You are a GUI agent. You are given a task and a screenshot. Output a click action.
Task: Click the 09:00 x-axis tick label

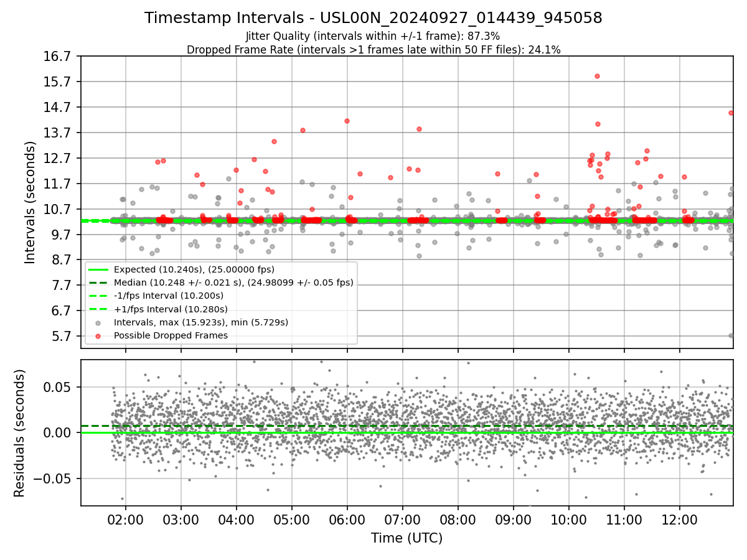[514, 519]
